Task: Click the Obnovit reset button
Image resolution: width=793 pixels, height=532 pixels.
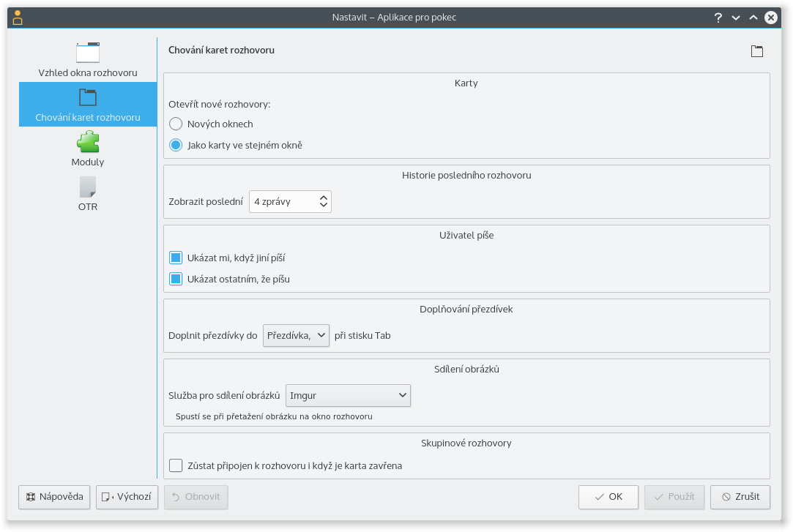Action: (196, 497)
